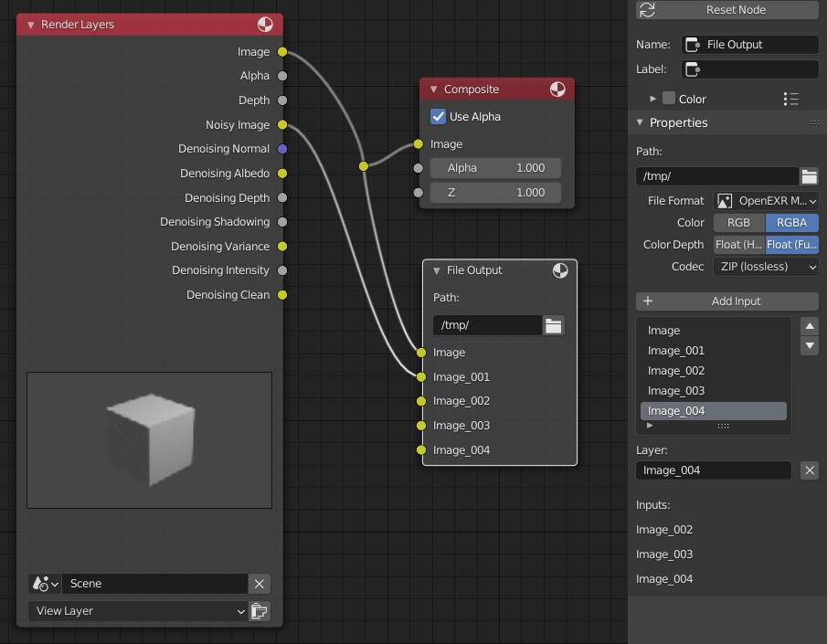Click the sphere icon on Render Layers header
The width and height of the screenshot is (827, 644).
pyautogui.click(x=265, y=25)
